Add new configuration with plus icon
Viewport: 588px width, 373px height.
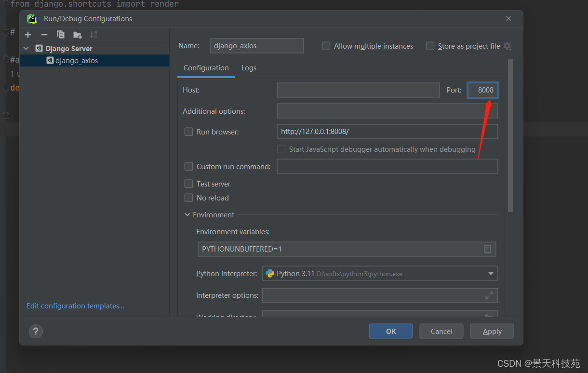28,35
